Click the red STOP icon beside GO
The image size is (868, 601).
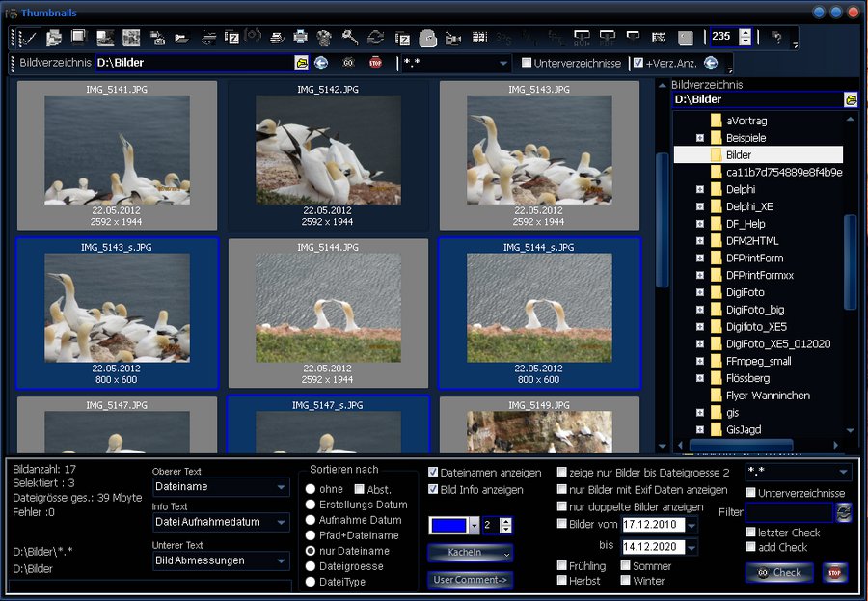coord(375,64)
